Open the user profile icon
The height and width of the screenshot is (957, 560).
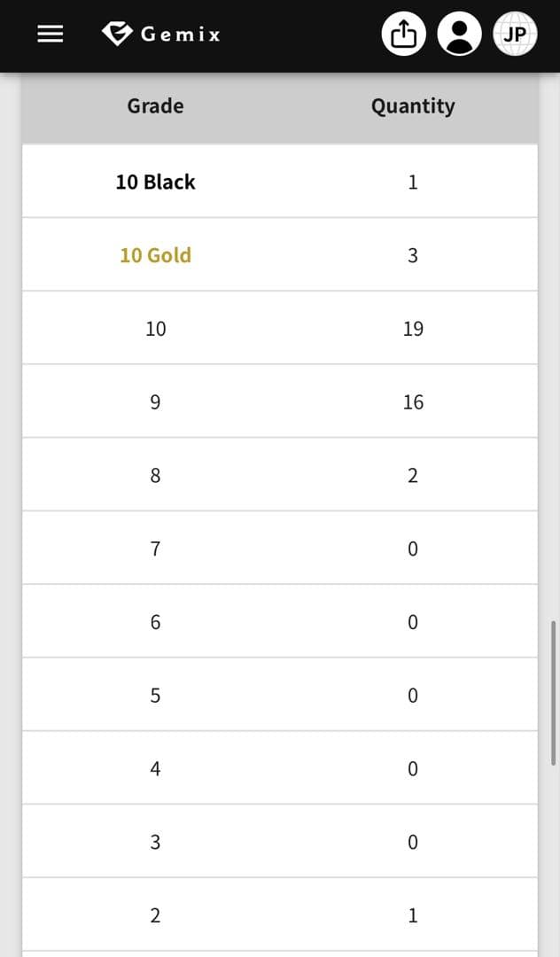pyautogui.click(x=459, y=35)
